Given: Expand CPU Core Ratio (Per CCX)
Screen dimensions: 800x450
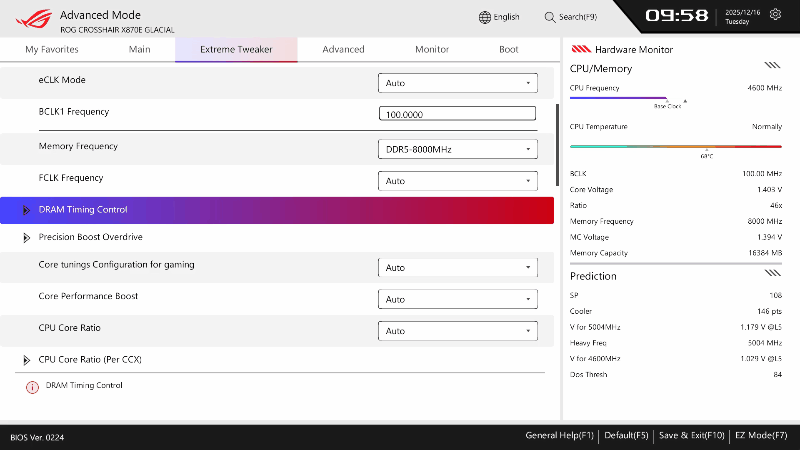Looking at the screenshot, I should (x=27, y=360).
